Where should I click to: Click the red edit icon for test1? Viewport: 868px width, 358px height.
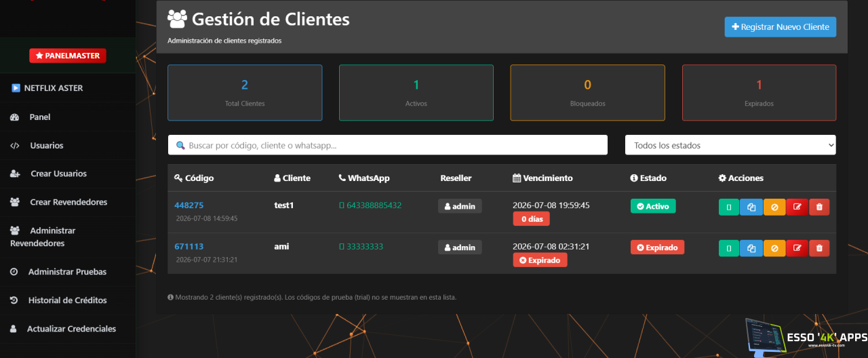[797, 207]
